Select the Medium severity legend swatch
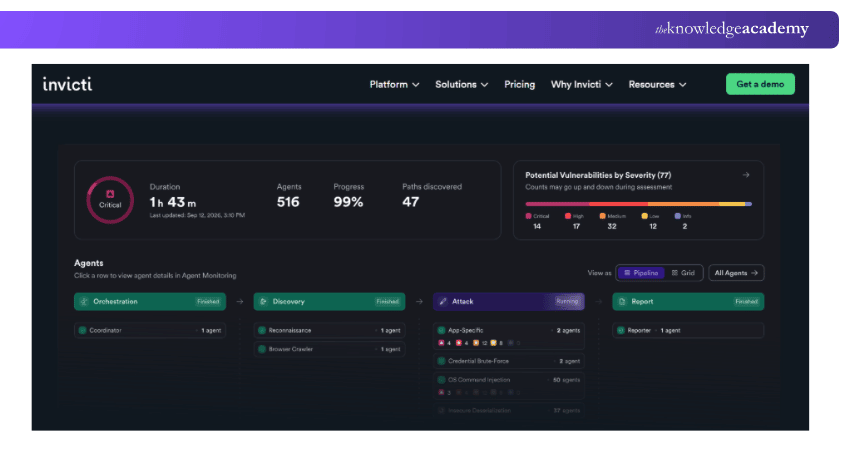This screenshot has width=850, height=450. [602, 216]
